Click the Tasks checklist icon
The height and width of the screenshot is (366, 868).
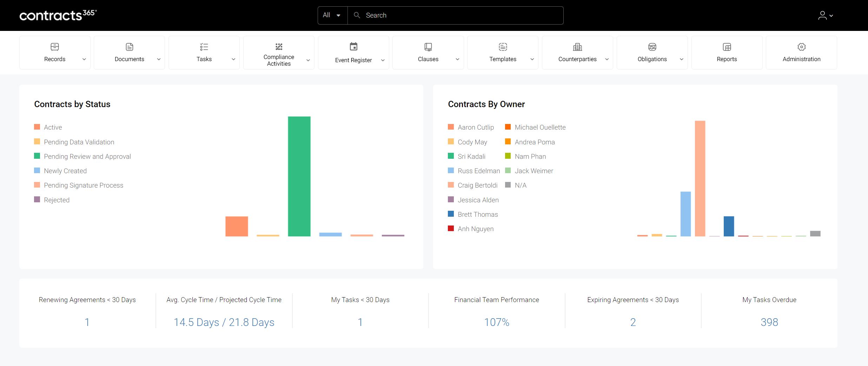204,47
